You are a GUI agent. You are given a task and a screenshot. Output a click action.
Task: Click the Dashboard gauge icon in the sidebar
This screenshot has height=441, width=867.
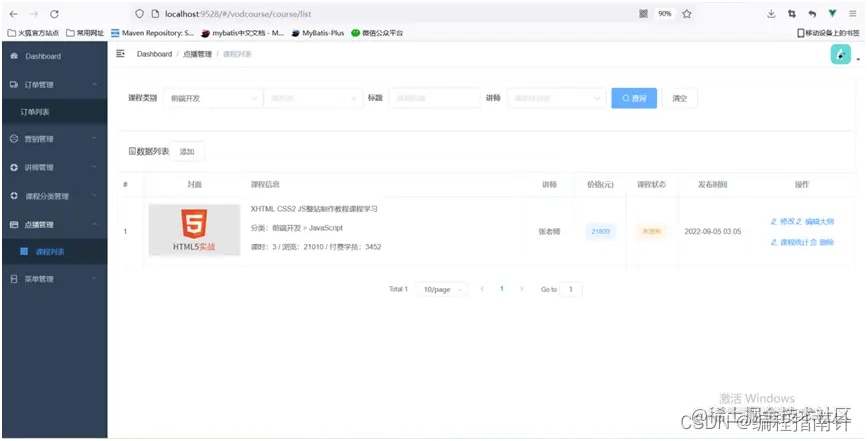(x=14, y=56)
